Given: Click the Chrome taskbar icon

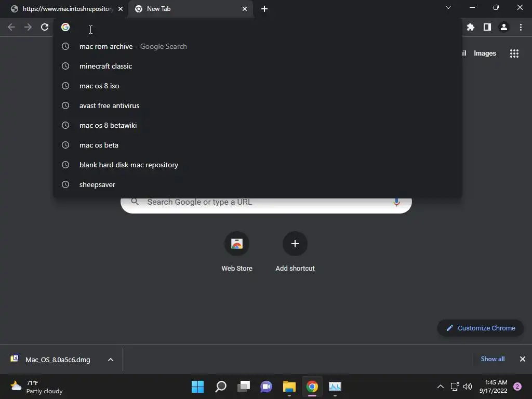Looking at the screenshot, I should [x=312, y=387].
